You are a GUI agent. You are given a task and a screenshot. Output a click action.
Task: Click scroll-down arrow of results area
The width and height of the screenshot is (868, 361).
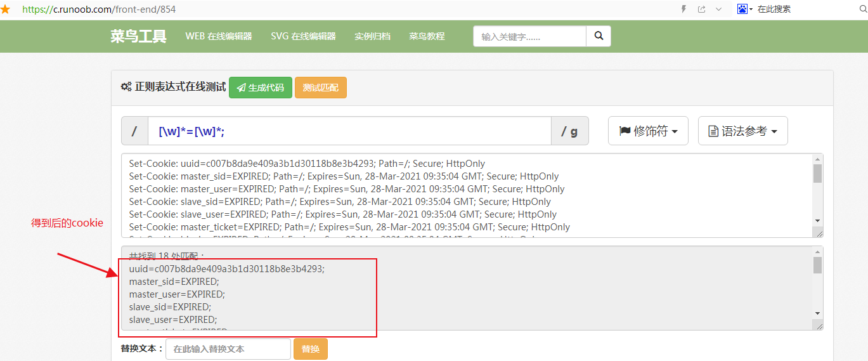tap(818, 313)
